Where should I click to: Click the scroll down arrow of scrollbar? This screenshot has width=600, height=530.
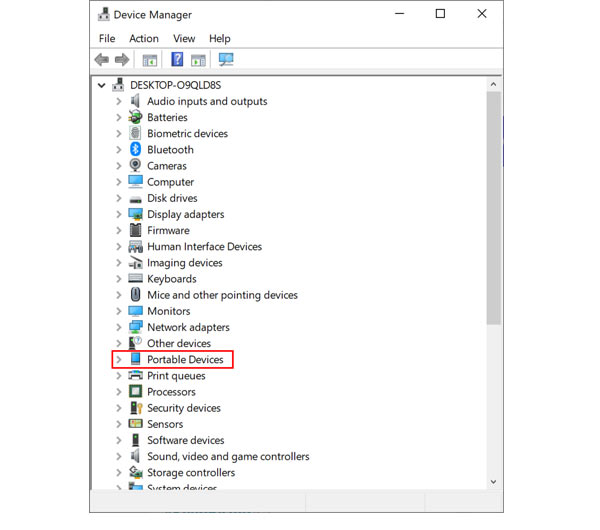tap(494, 482)
